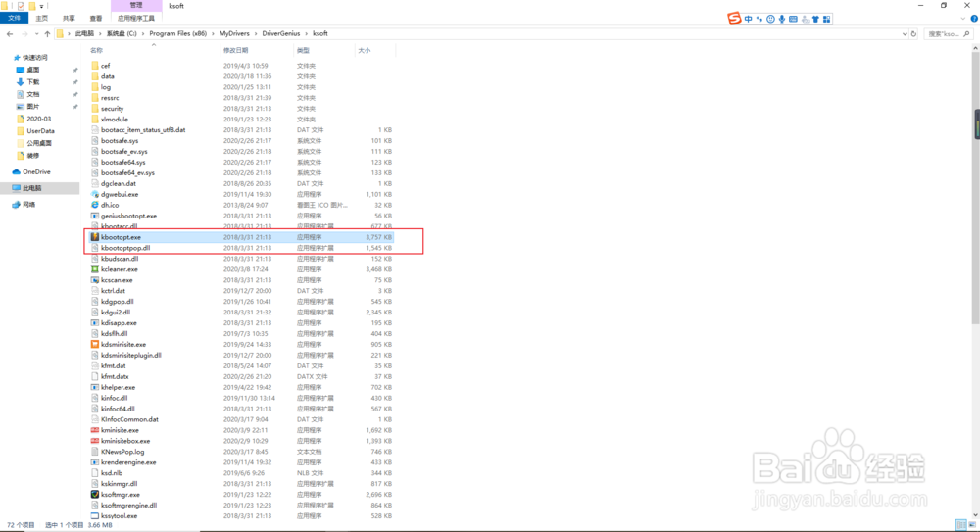Expand the Program Files (x86) breadcrumb chevron
The image size is (980, 532).
213,33
